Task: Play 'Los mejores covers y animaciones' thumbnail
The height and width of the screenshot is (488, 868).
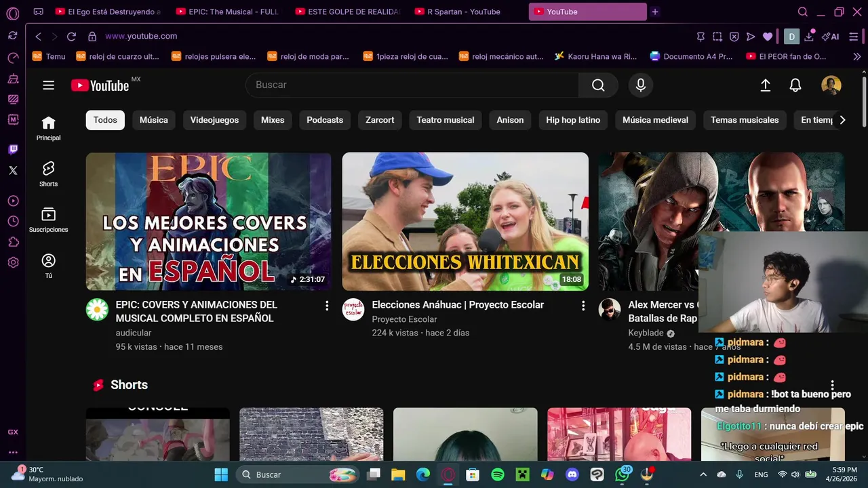Action: tap(209, 221)
